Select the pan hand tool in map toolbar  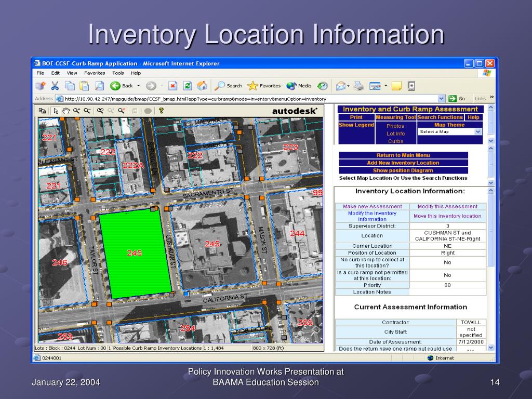coord(66,111)
